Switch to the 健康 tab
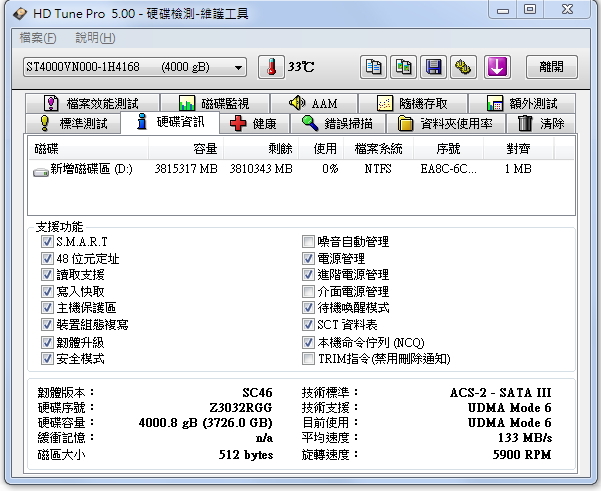This screenshot has height=491, width=601. pyautogui.click(x=254, y=124)
